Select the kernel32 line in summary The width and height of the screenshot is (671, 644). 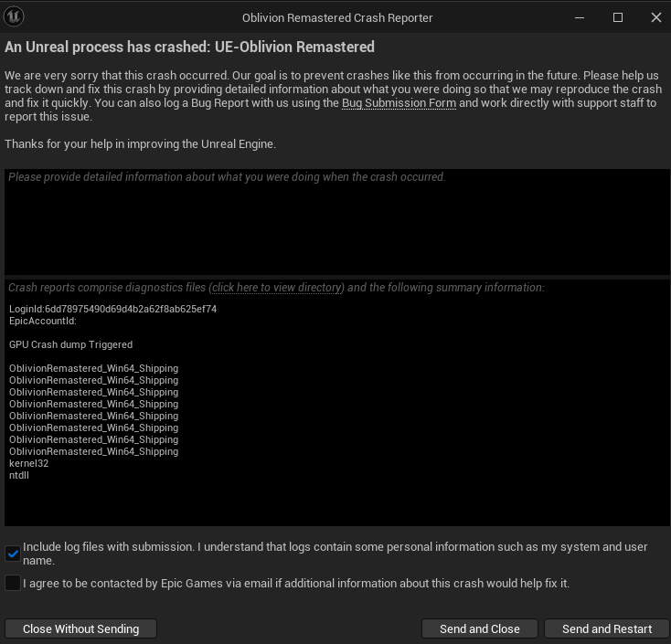(28, 463)
